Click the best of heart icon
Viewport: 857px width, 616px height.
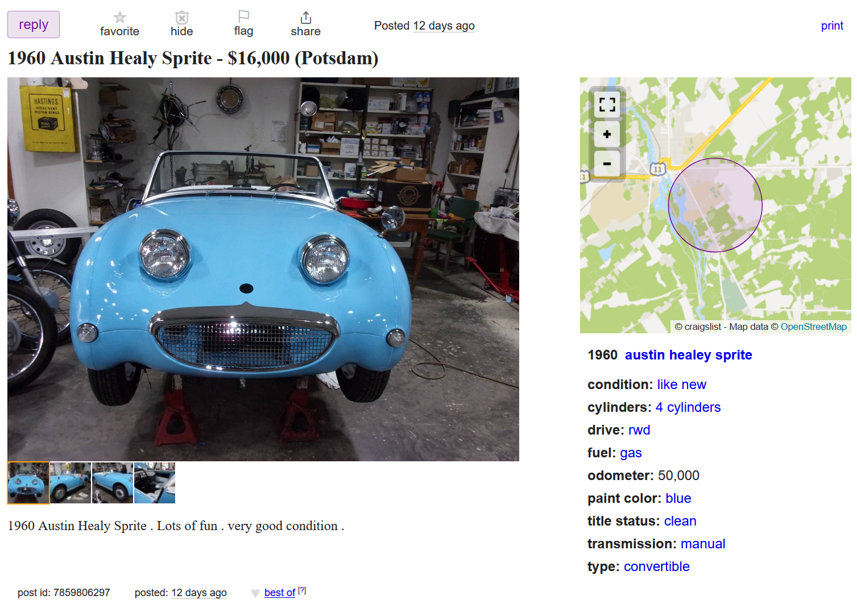click(255, 593)
